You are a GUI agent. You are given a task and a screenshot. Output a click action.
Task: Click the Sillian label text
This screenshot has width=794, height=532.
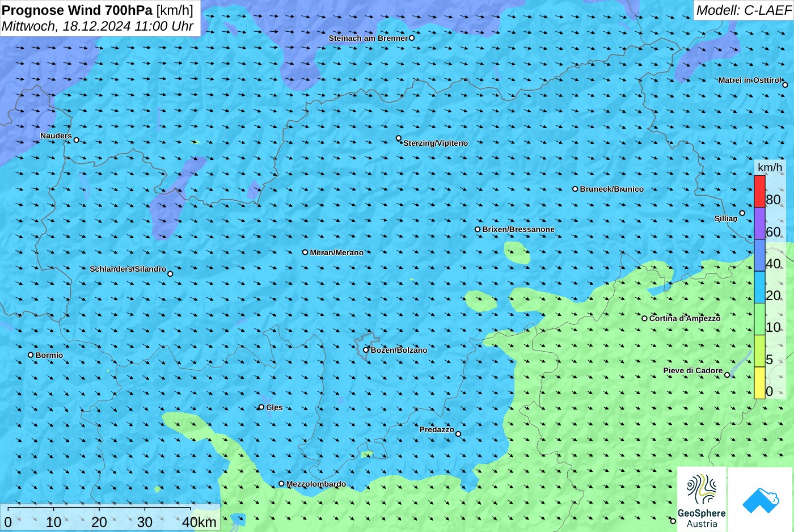(x=726, y=218)
